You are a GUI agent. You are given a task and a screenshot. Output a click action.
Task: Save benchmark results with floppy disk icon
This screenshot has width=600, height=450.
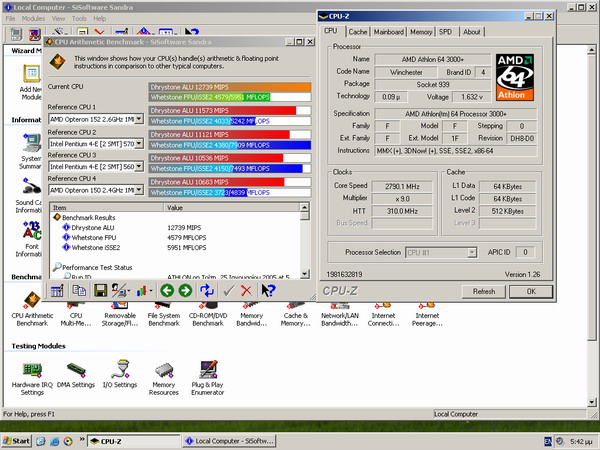pos(100,291)
